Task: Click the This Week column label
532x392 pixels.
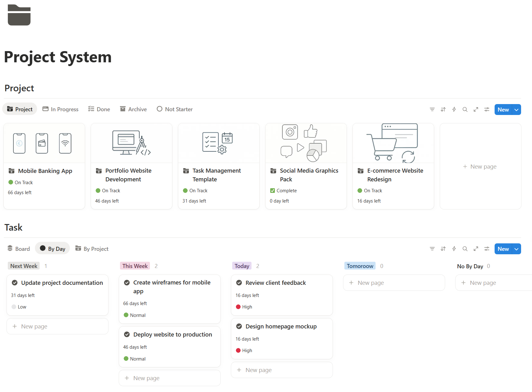Action: (135, 266)
